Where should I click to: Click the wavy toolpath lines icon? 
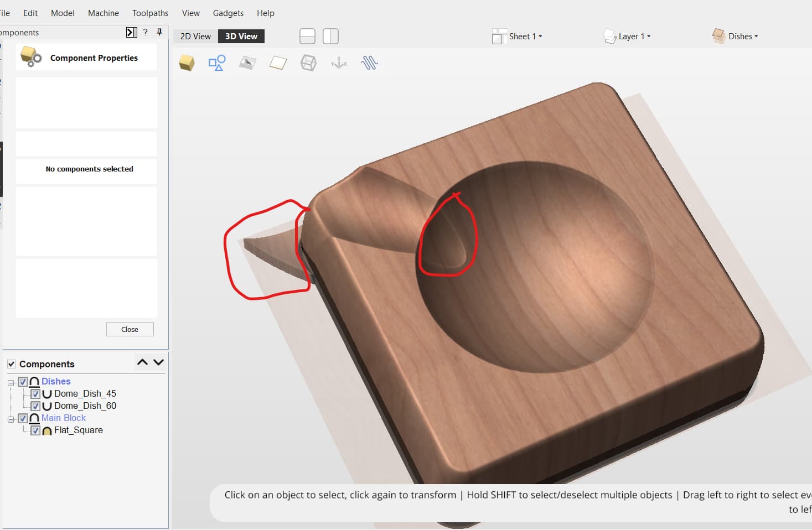click(369, 63)
